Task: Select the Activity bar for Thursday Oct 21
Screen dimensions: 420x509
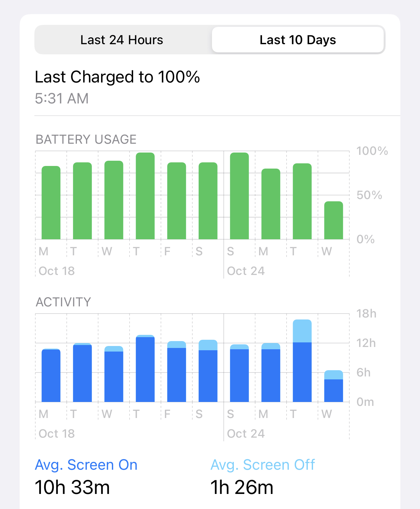Action: point(145,369)
